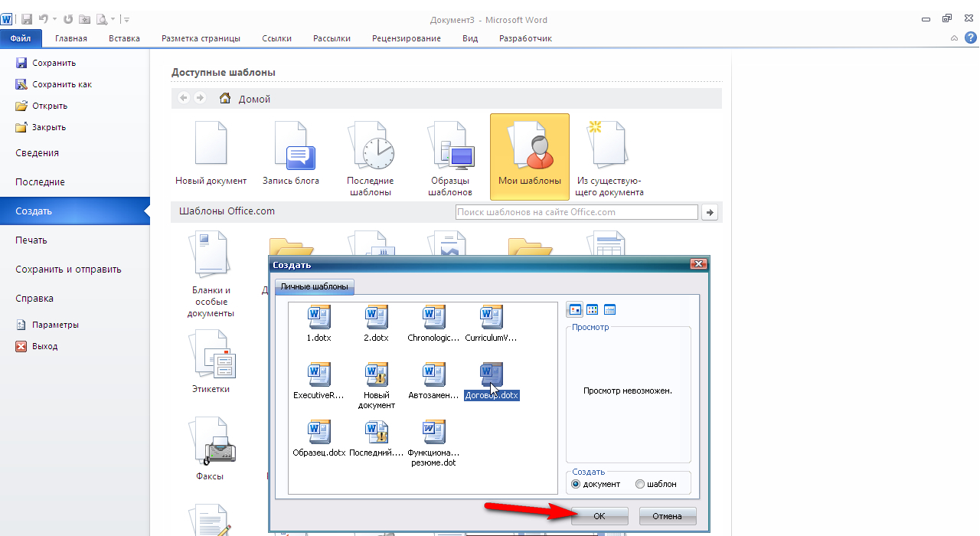This screenshot has height=536, width=980.
Task: Open the Файл tab
Action: (x=21, y=38)
